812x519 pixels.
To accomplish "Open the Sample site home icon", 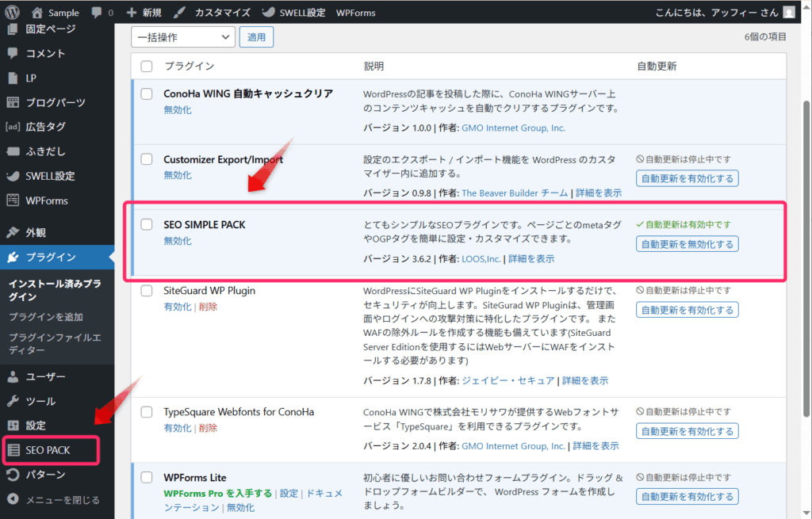I will 36,13.
